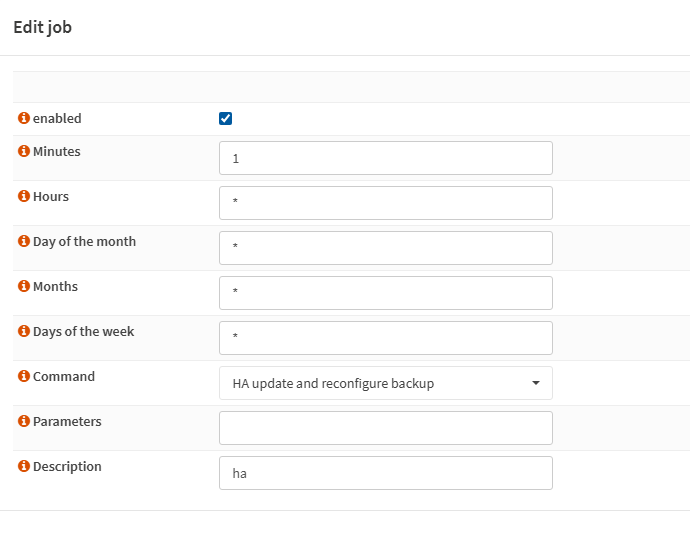690x549 pixels.
Task: Click the info icon next to Minutes
Action: click(24, 151)
